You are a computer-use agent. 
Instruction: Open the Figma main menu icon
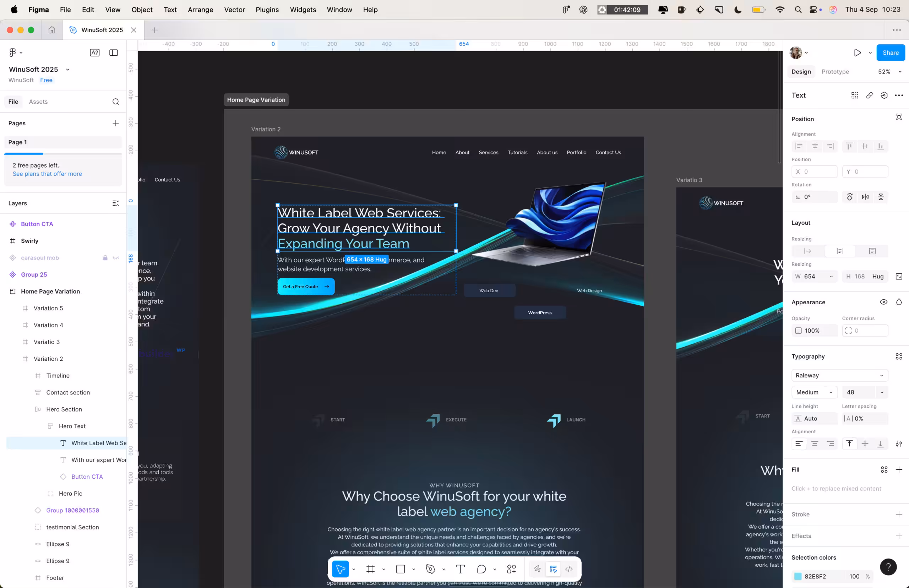[x=12, y=53]
